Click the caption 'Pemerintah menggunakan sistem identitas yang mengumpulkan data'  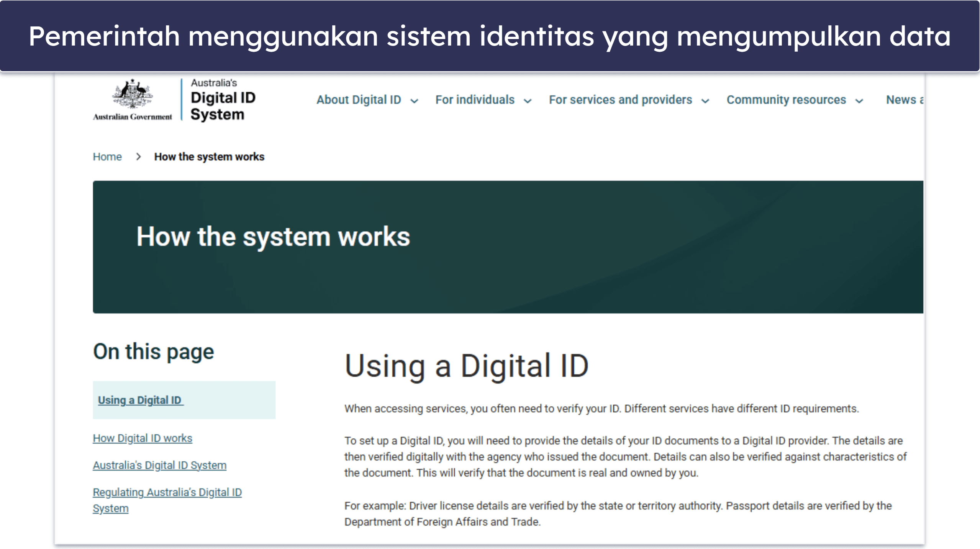tap(490, 36)
